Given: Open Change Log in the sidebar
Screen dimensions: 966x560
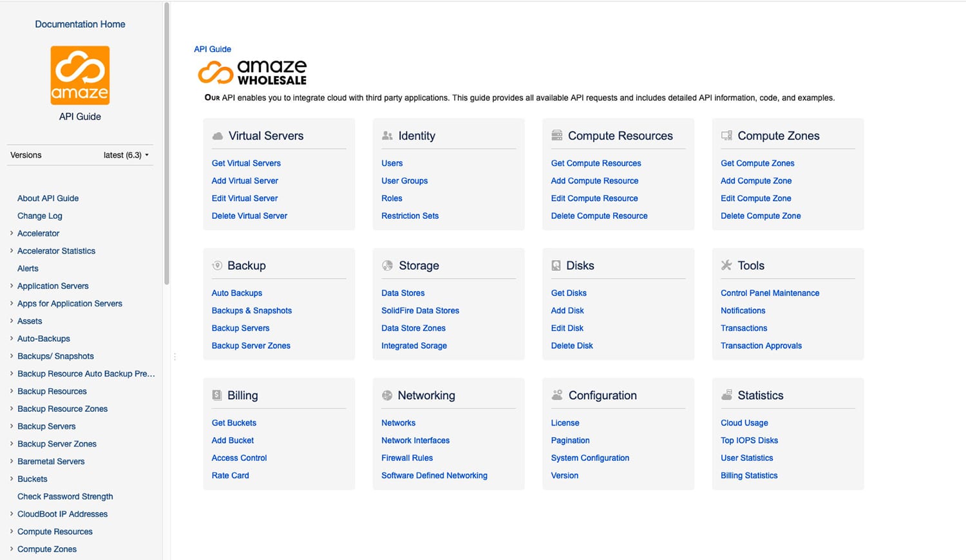Looking at the screenshot, I should point(40,216).
